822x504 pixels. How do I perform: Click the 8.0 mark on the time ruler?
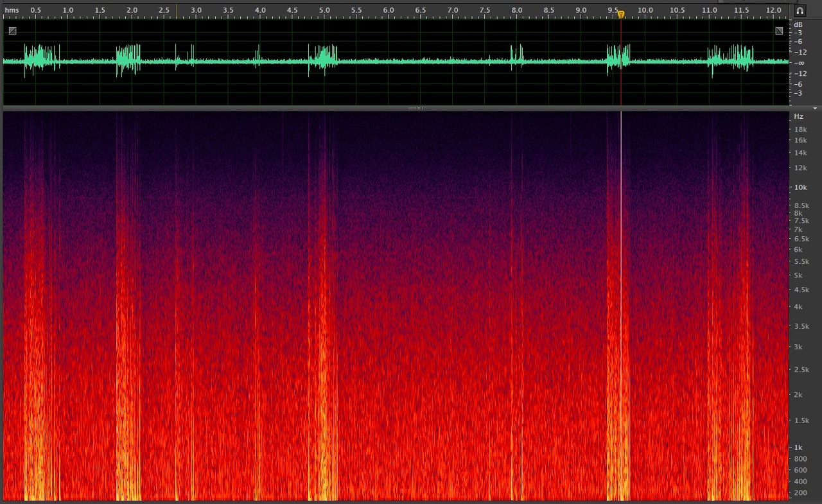(x=517, y=11)
